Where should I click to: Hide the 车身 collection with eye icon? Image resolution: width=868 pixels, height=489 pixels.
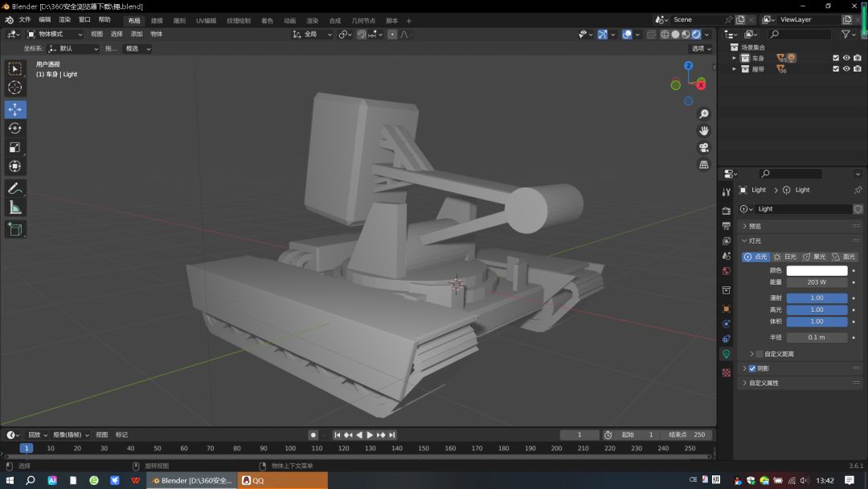pos(846,58)
